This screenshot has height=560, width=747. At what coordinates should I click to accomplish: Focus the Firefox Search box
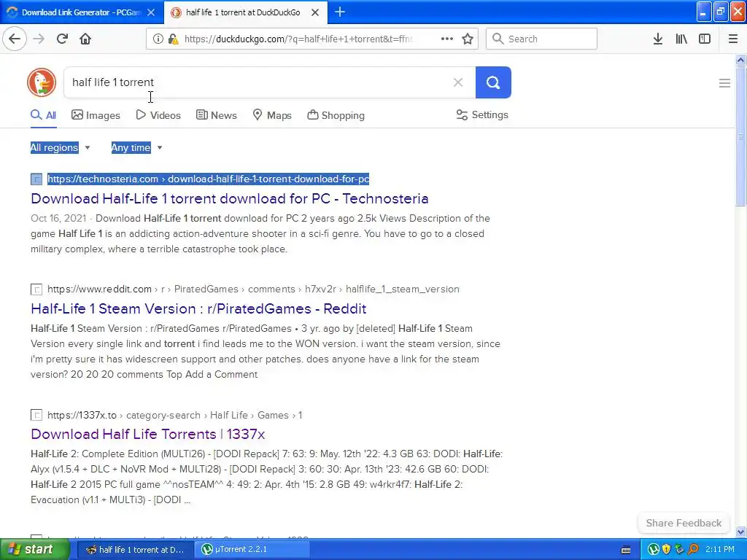(541, 39)
